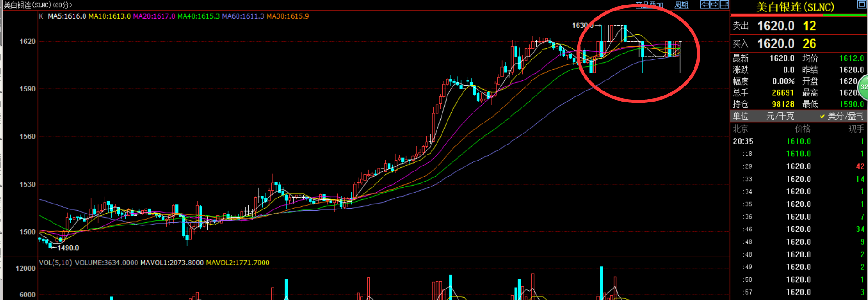Toggle the side panel layout icon
This screenshot has height=300, width=868.
(x=724, y=5)
